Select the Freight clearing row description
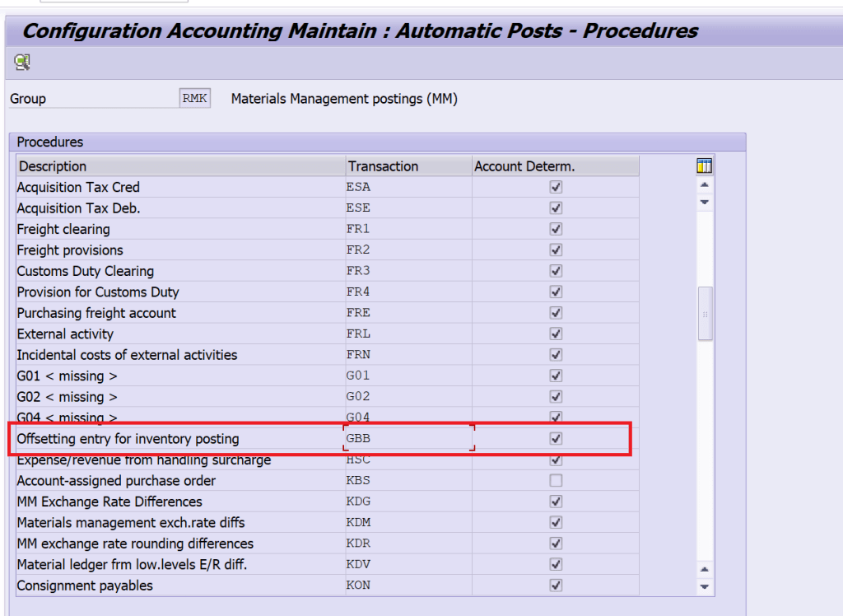 click(x=63, y=229)
